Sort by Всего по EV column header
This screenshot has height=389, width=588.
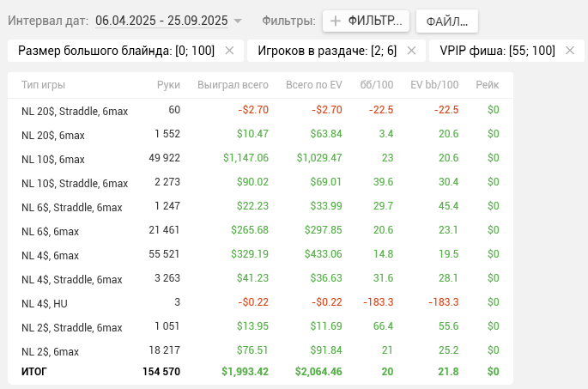point(313,85)
